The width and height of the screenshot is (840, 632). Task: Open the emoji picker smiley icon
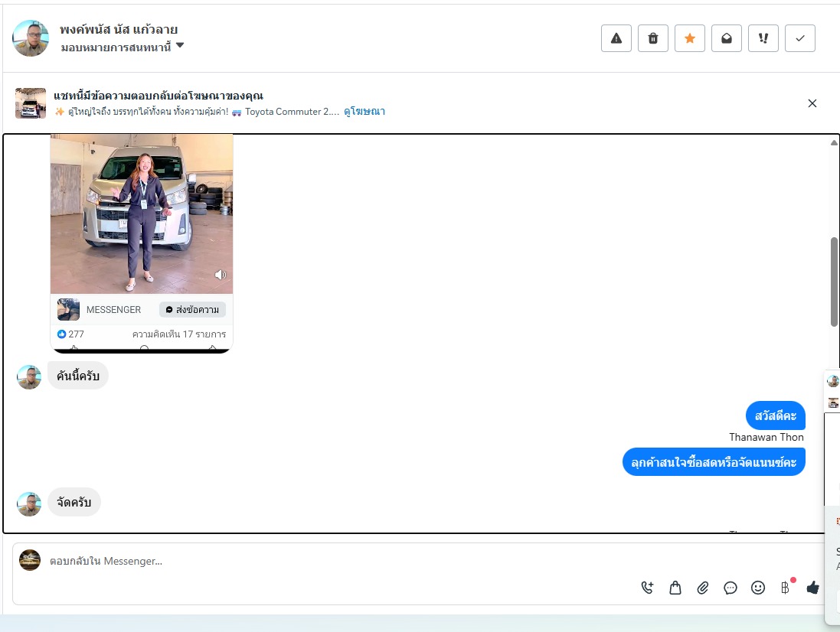tap(758, 588)
